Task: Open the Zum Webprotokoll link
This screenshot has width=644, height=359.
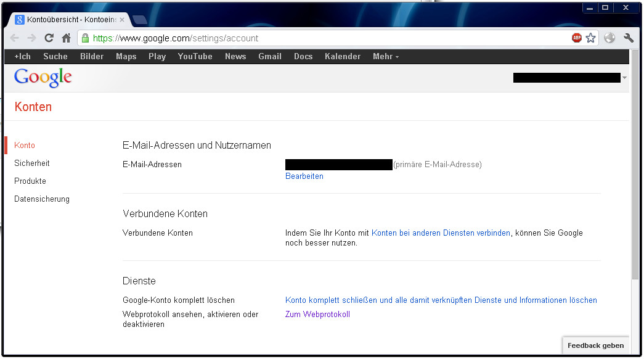Action: click(x=317, y=314)
